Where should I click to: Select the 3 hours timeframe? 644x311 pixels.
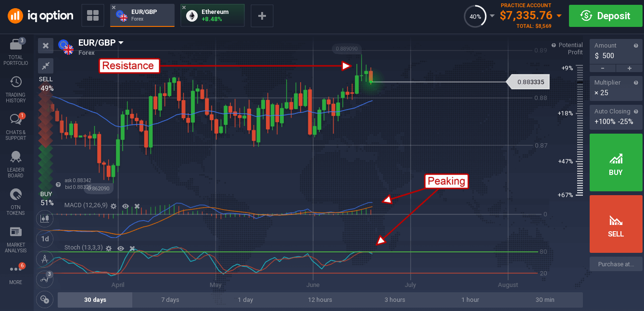(x=395, y=299)
